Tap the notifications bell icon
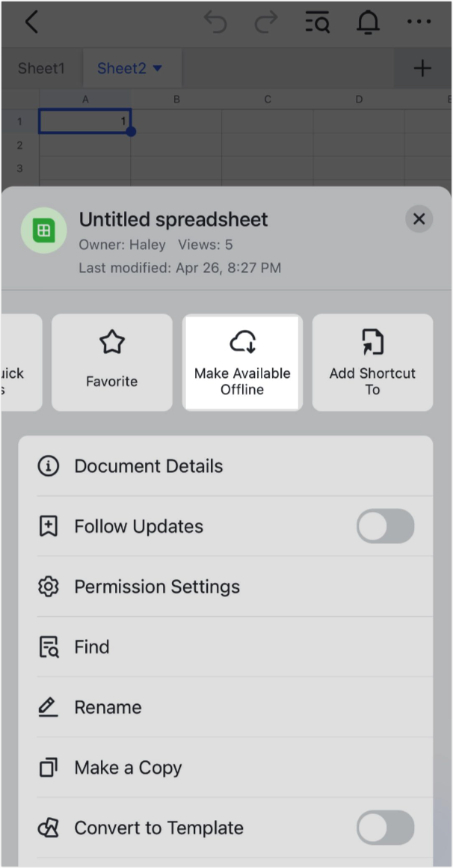This screenshot has width=453, height=868. pos(368,22)
